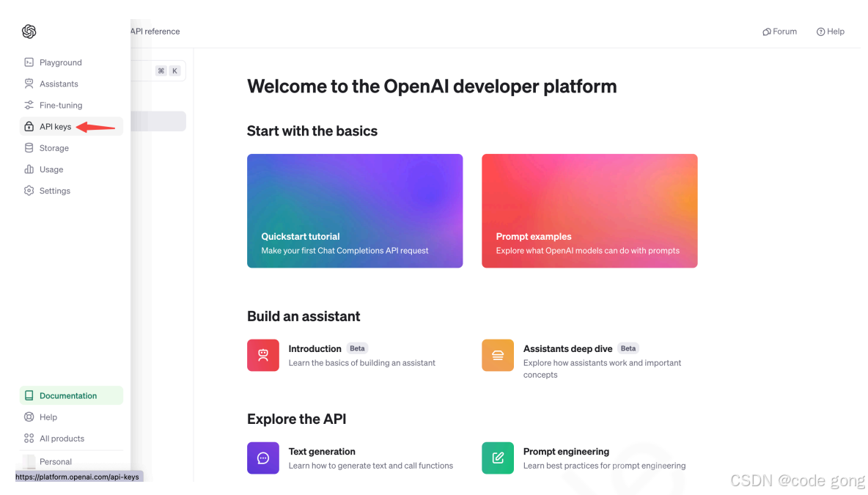Viewport: 868px width, 495px height.
Task: Click the Beta badge next to Introduction
Action: click(x=357, y=349)
